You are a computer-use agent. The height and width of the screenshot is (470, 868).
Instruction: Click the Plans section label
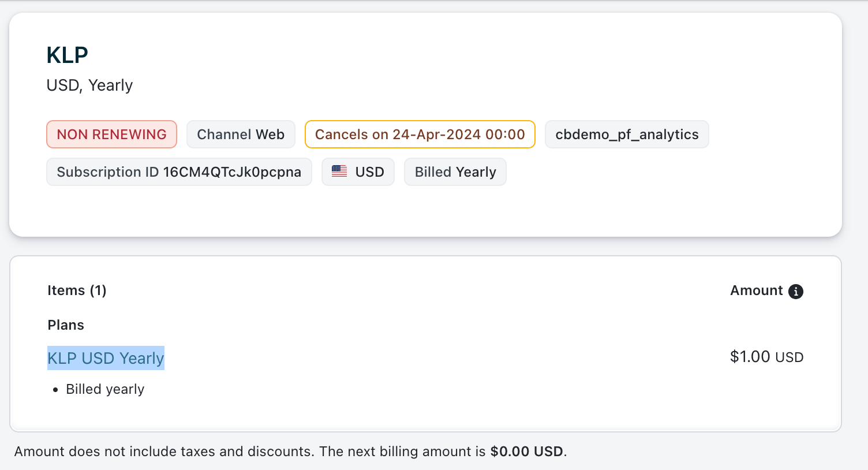tap(66, 325)
